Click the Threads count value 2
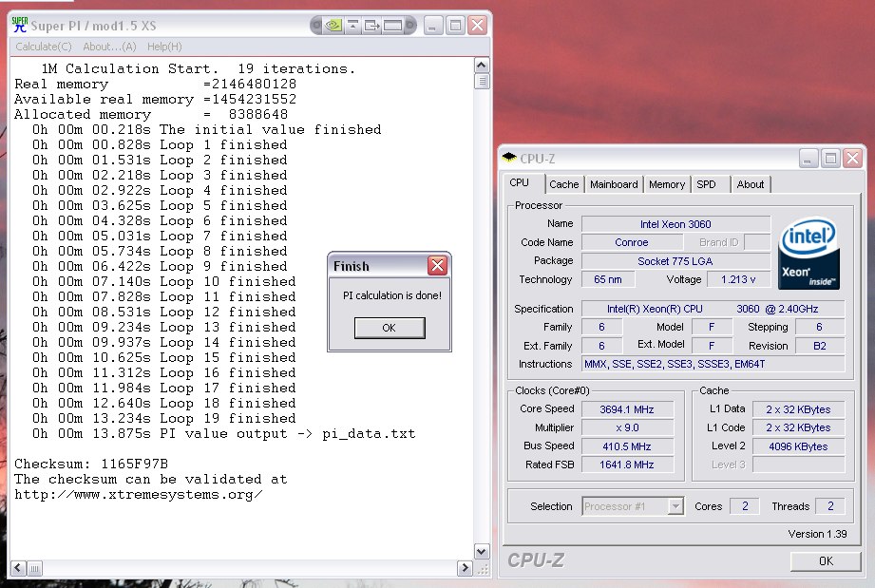The image size is (875, 588). (830, 506)
